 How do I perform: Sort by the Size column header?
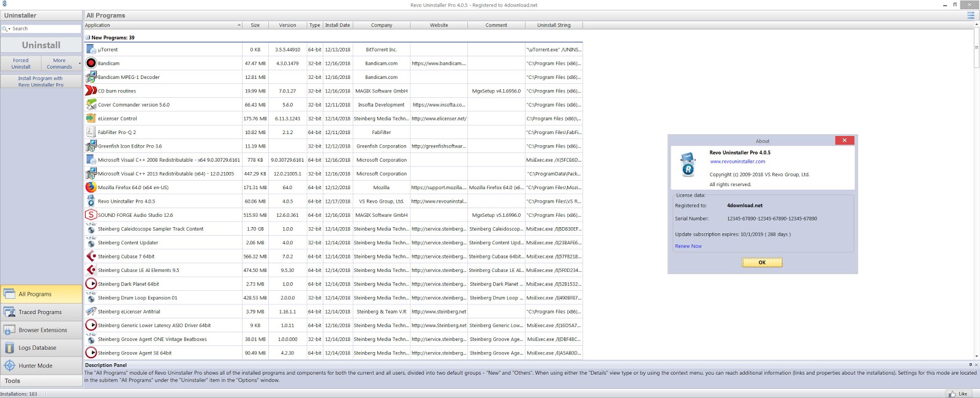point(255,25)
